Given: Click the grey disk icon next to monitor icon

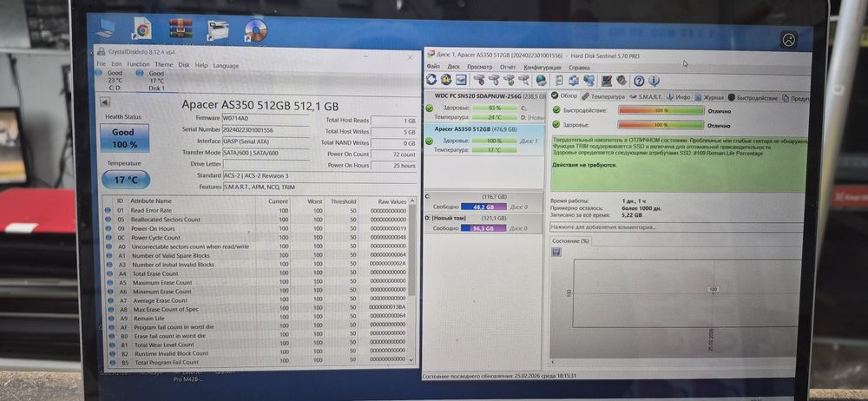Looking at the screenshot, I should (x=621, y=82).
